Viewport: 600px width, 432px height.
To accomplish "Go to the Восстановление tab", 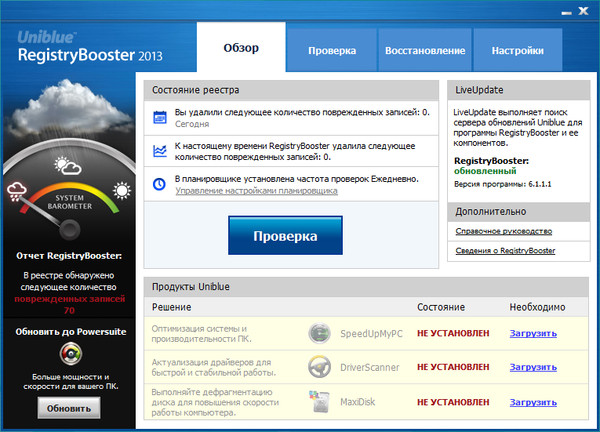I will (421, 50).
